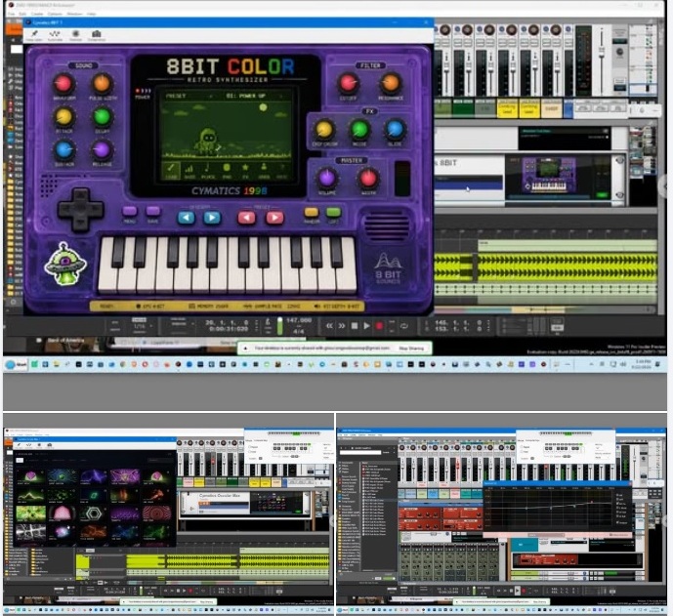The height and width of the screenshot is (616, 673).
Task: Adjust the yellow Attack knob
Action: (x=63, y=116)
